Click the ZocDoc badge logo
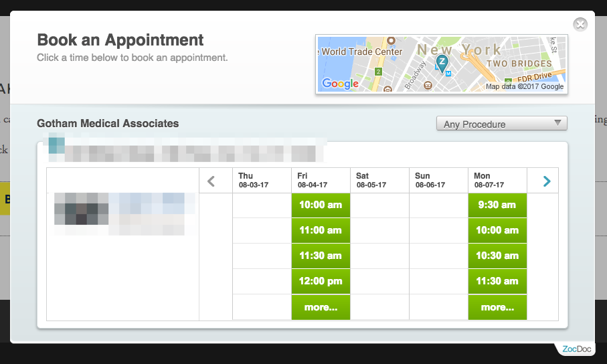The width and height of the screenshot is (607, 364). click(x=574, y=349)
